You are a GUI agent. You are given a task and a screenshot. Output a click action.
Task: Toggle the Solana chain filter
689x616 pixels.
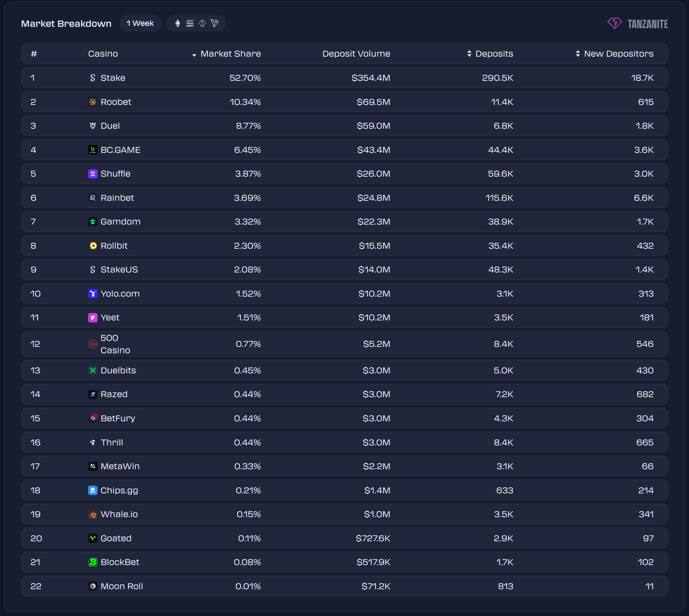(x=190, y=23)
